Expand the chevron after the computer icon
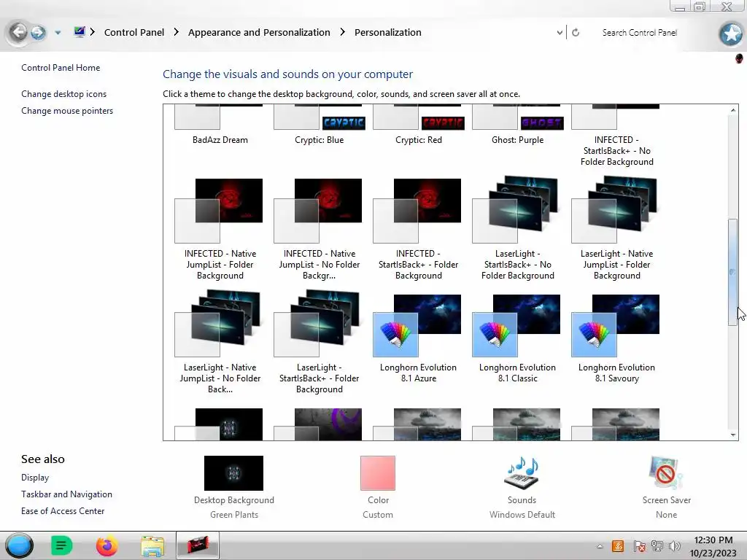The width and height of the screenshot is (747, 560). pyautogui.click(x=93, y=32)
